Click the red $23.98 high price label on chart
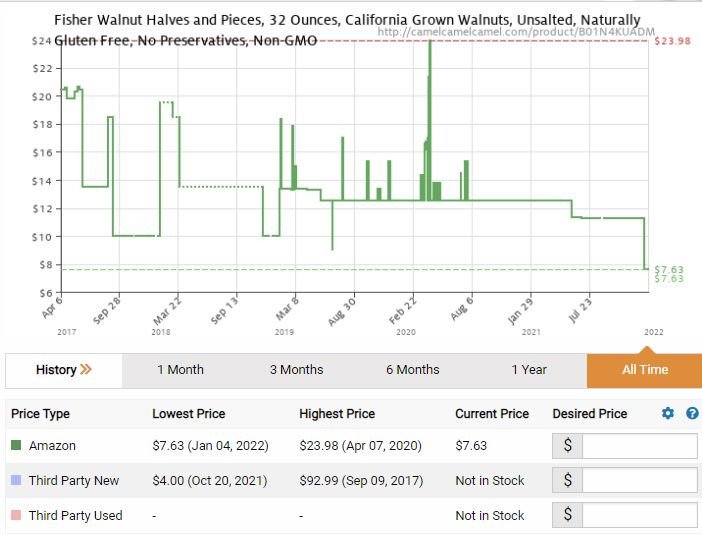Screen dimensions: 702x536 point(672,41)
